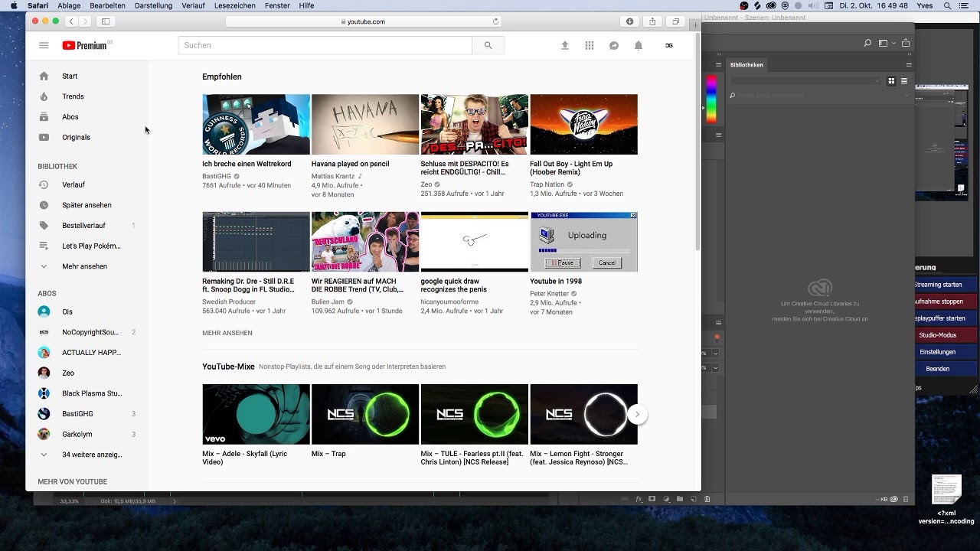Viewport: 980px width, 551px height.
Task: Open Trends via the flame icon
Action: pos(44,96)
